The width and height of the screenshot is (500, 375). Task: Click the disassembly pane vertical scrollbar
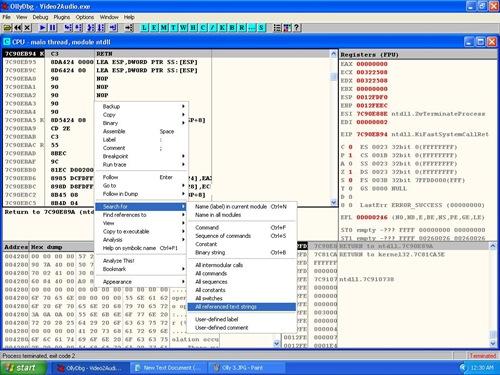point(334,128)
